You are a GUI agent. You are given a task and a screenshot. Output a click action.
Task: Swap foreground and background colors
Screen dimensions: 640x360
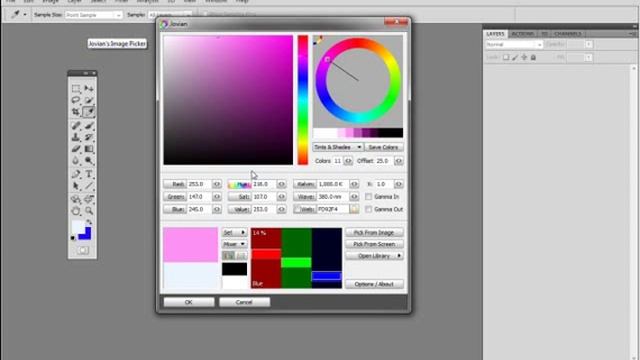[89, 222]
